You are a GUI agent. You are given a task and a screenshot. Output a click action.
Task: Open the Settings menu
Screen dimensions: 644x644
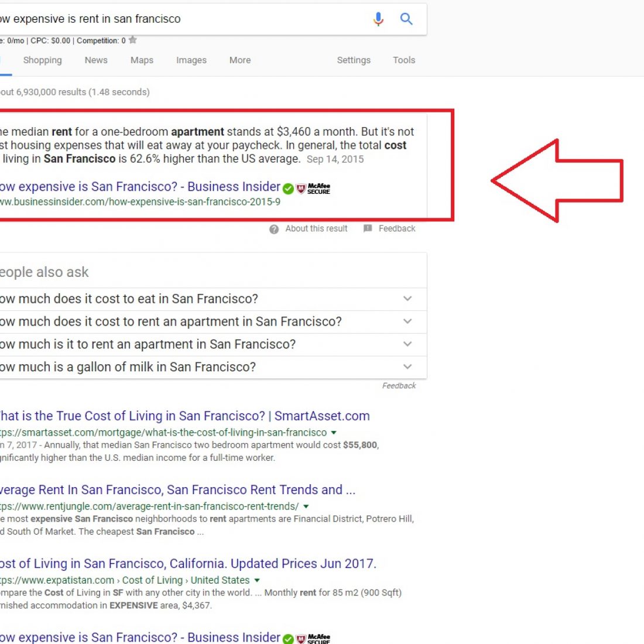[354, 60]
